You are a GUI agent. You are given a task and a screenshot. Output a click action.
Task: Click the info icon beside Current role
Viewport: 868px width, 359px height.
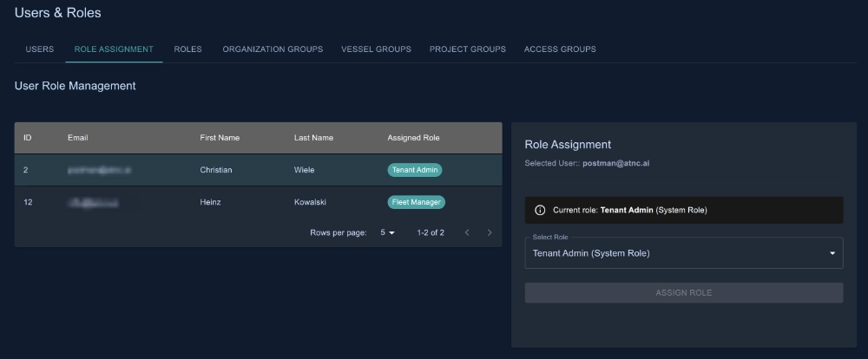(x=540, y=211)
